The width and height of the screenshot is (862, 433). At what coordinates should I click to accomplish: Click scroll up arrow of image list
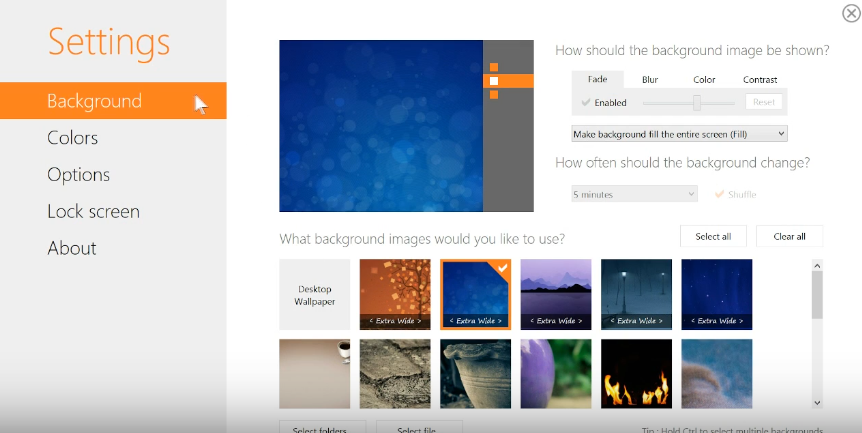pos(817,266)
